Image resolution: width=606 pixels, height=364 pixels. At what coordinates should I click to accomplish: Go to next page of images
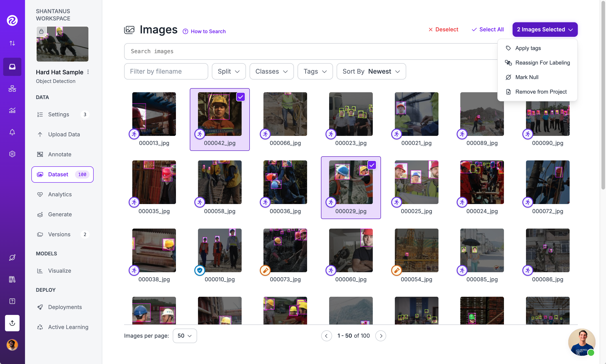click(x=381, y=336)
